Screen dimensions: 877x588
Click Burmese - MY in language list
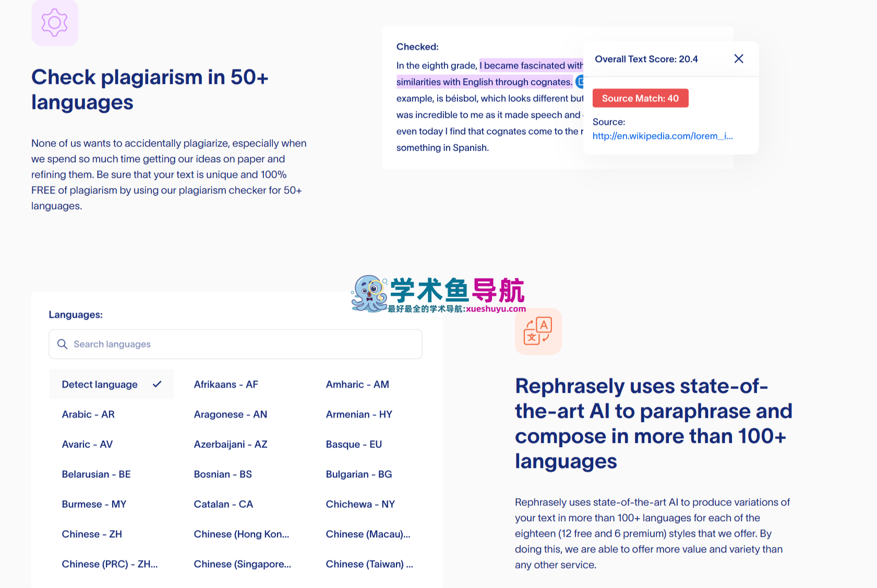tap(94, 504)
